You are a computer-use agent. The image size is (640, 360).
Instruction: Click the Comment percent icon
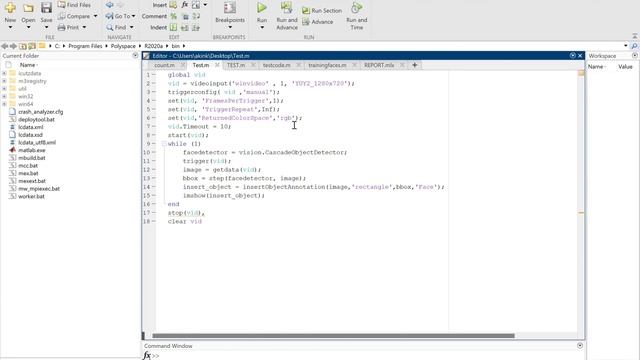pyautogui.click(x=173, y=16)
